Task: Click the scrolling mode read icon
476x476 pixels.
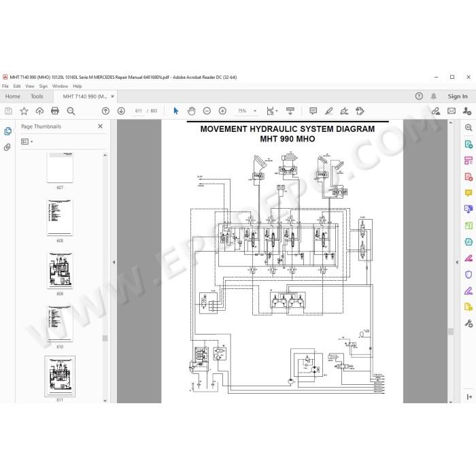Action: (290, 111)
